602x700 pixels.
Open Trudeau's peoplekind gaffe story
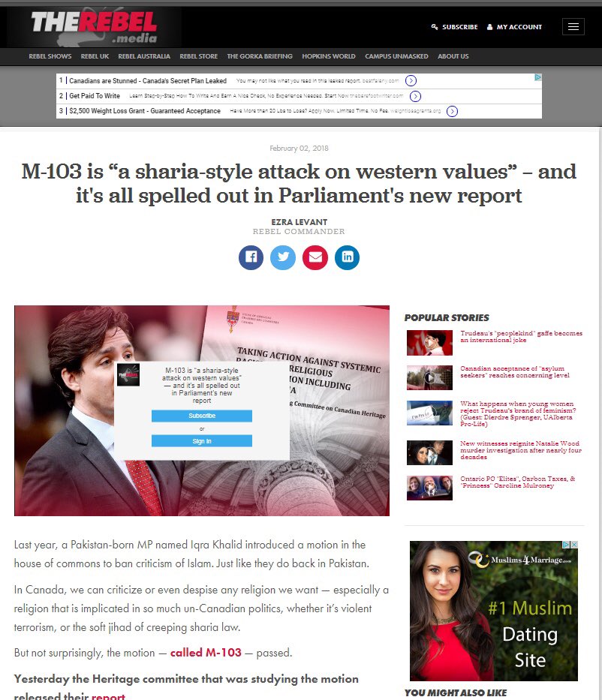(x=521, y=337)
